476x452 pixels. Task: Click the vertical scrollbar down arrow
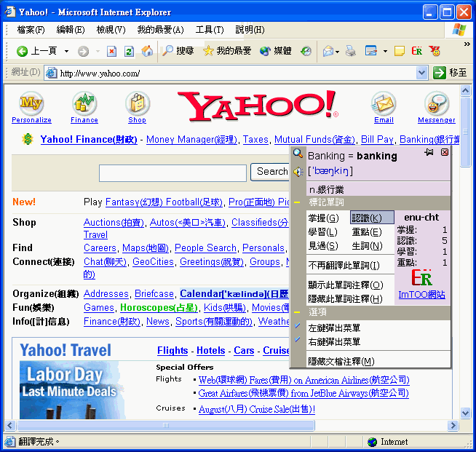point(465,413)
